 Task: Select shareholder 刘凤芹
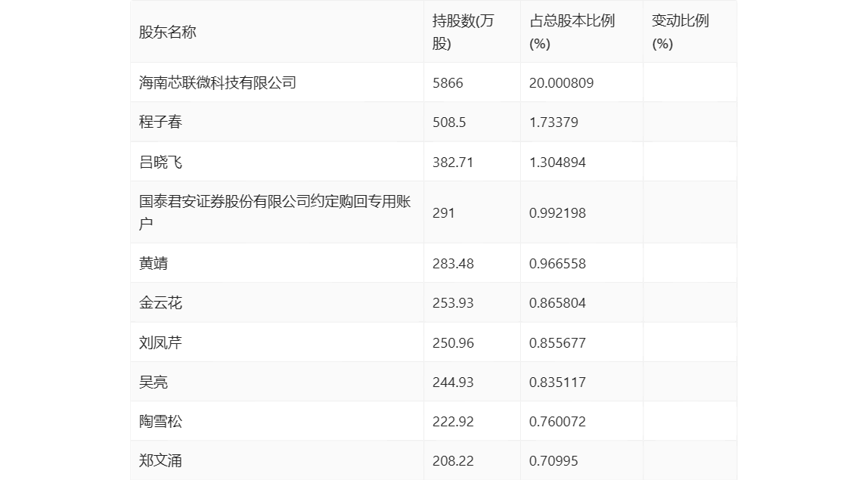point(160,342)
